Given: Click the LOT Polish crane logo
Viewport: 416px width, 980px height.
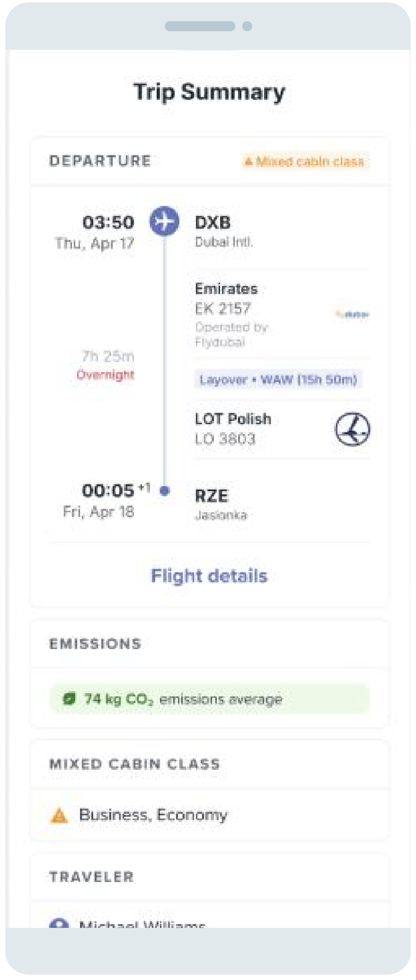Looking at the screenshot, I should point(353,429).
